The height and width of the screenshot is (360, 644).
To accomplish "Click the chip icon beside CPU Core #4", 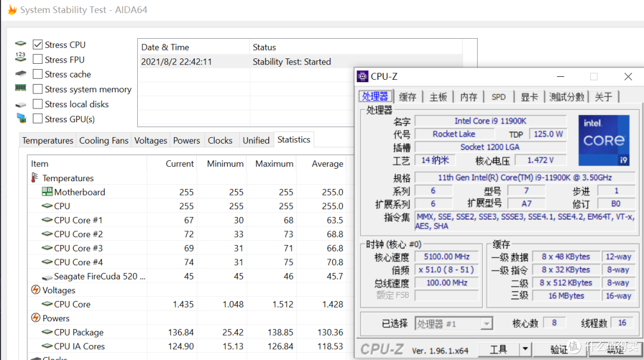I will [x=47, y=262].
